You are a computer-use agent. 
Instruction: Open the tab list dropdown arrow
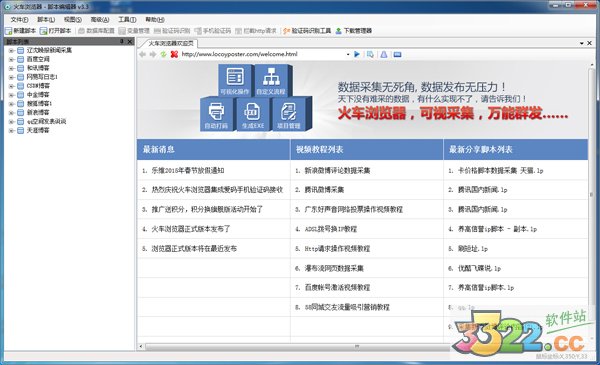coord(582,43)
